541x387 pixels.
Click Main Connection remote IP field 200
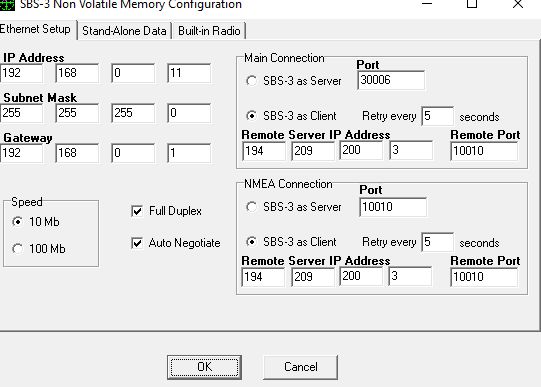tap(361, 150)
